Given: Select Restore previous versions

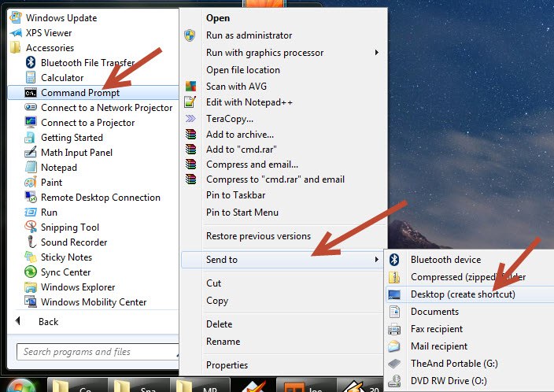Looking at the screenshot, I should (259, 236).
